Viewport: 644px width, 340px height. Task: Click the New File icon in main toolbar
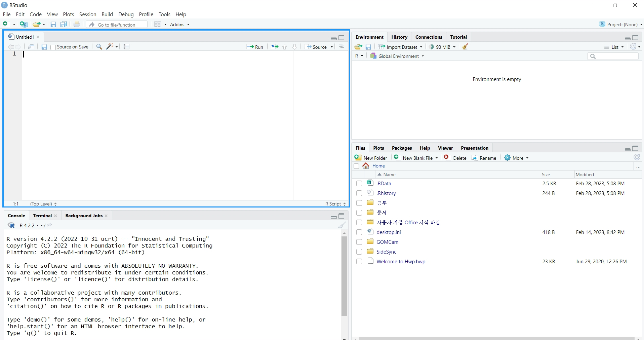tap(6, 24)
